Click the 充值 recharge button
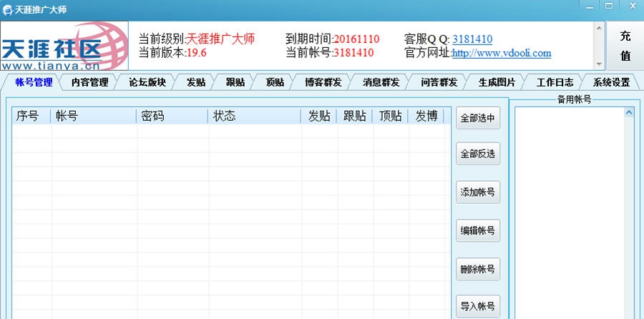 (x=625, y=46)
